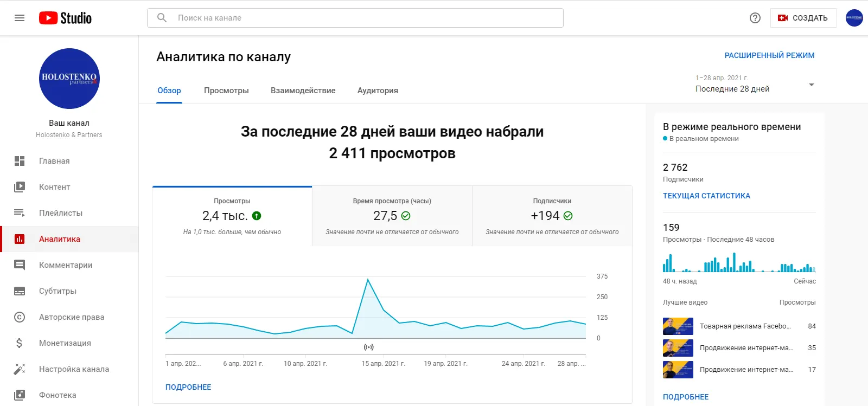Open the Продвижение интернет-ма... video thumbnail with 17 views
868x406 pixels.
point(678,370)
